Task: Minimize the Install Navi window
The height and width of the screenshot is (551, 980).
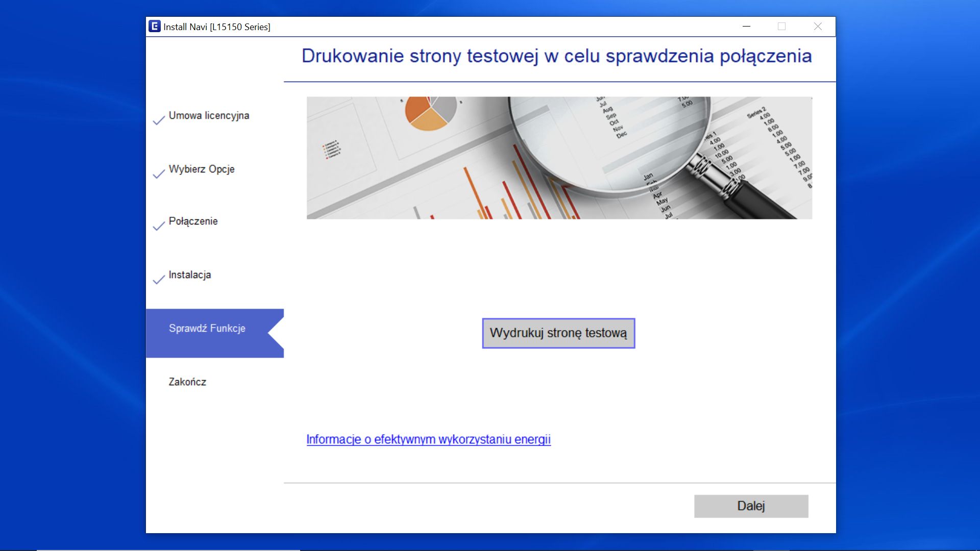Action: [746, 26]
